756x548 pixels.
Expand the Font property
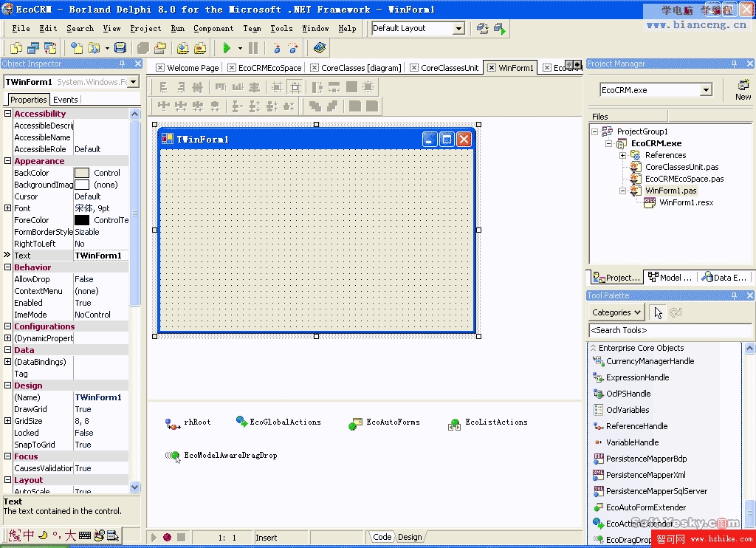[7, 208]
